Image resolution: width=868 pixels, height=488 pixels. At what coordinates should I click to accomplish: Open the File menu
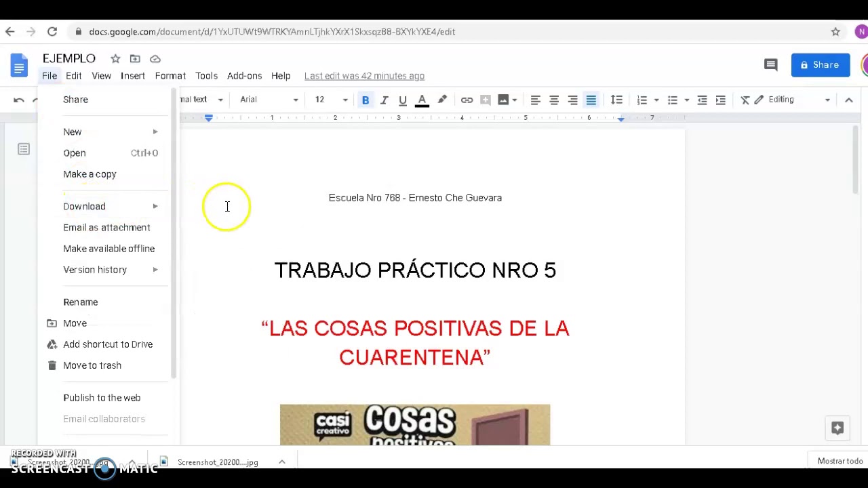tap(50, 76)
